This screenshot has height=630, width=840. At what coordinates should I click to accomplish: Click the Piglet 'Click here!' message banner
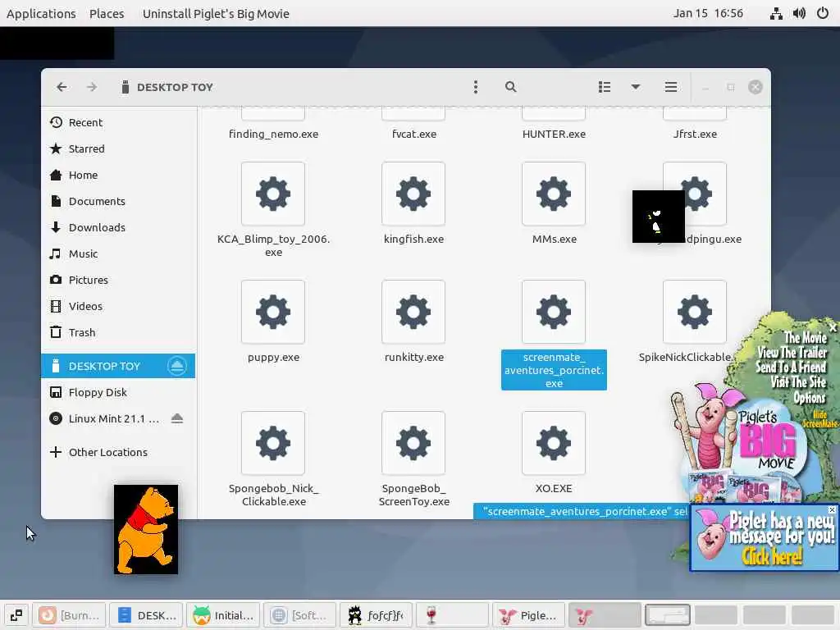tap(765, 537)
